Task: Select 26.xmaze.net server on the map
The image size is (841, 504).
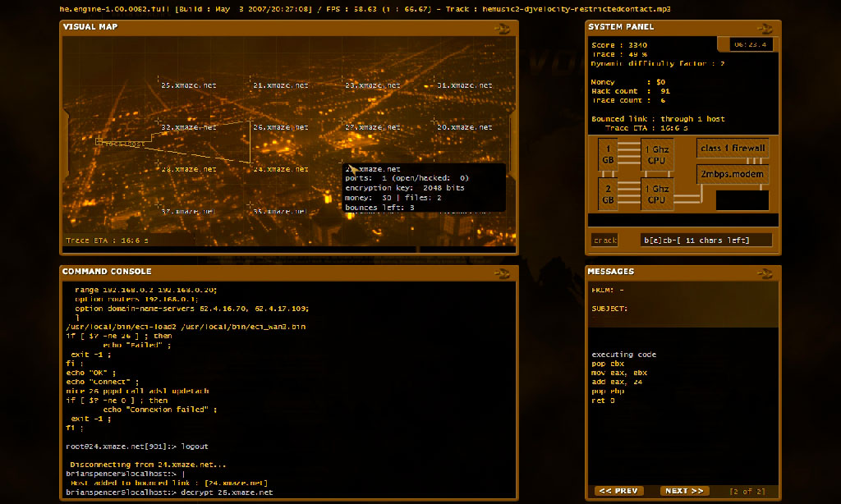Action: (x=279, y=127)
